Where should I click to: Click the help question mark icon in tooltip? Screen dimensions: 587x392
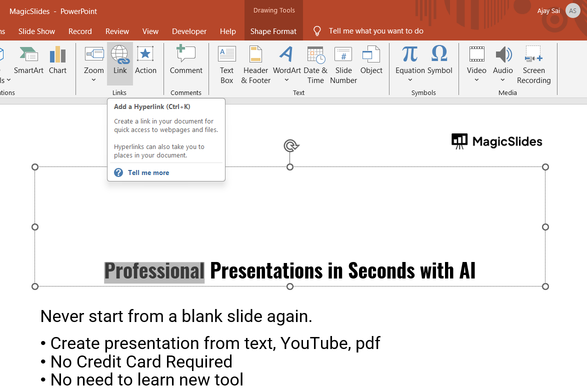click(x=118, y=172)
